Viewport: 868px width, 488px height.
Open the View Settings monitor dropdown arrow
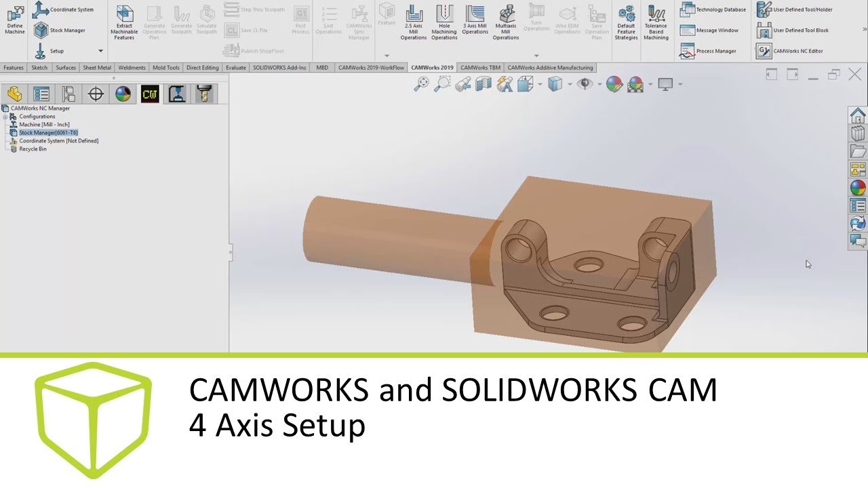click(x=679, y=85)
